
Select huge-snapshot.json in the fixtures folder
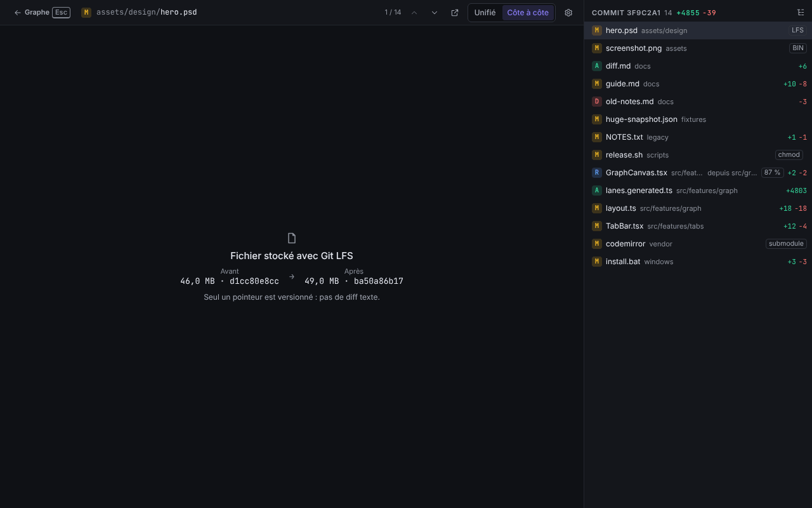tap(698, 119)
